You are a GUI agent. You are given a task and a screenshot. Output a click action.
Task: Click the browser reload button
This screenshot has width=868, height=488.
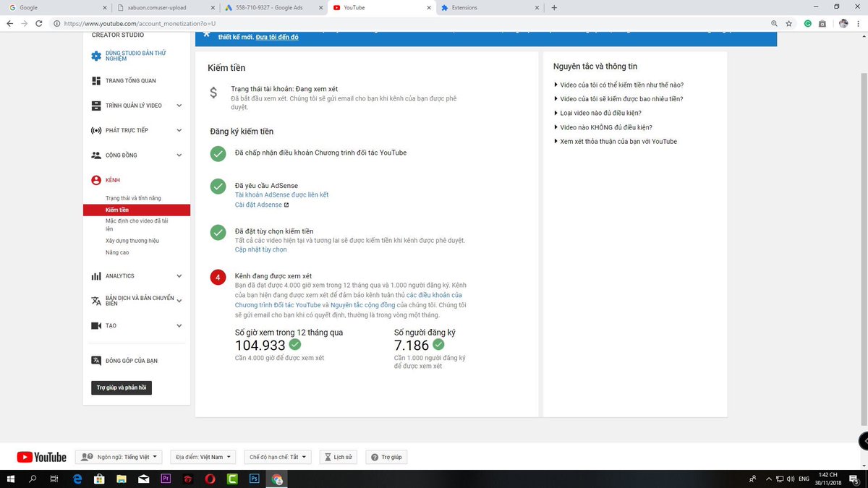point(41,23)
